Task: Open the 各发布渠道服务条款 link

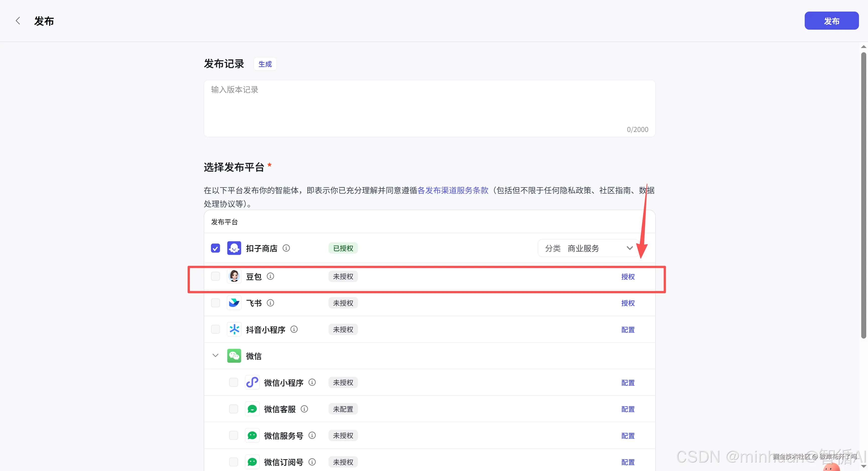Action: coord(453,191)
